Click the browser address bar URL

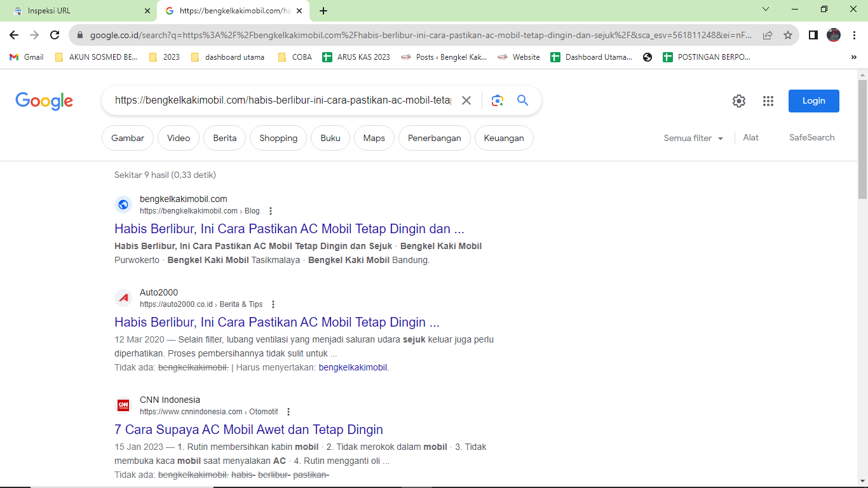421,36
